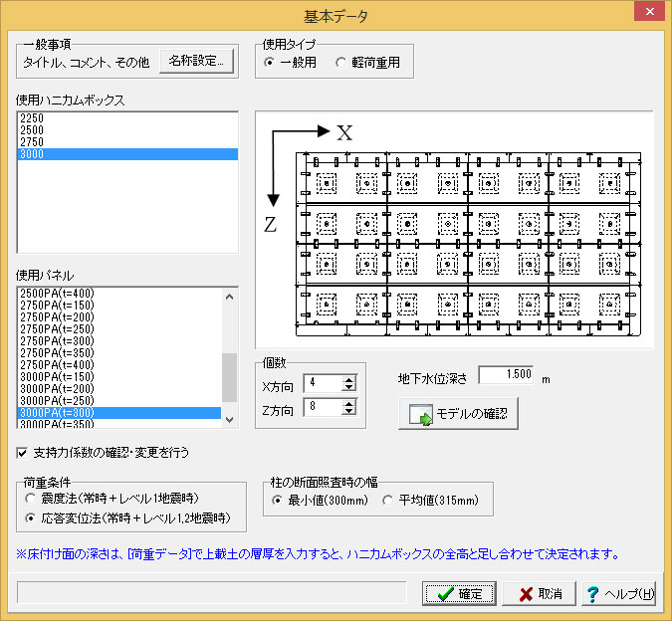
Task: Select honeycomb box 2500
Action: point(127,129)
